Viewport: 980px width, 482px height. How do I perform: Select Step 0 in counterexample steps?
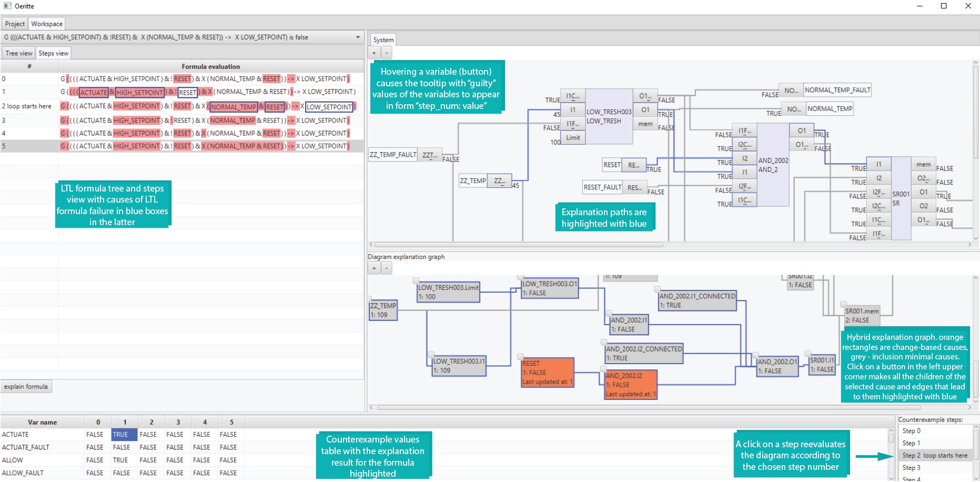tap(935, 431)
